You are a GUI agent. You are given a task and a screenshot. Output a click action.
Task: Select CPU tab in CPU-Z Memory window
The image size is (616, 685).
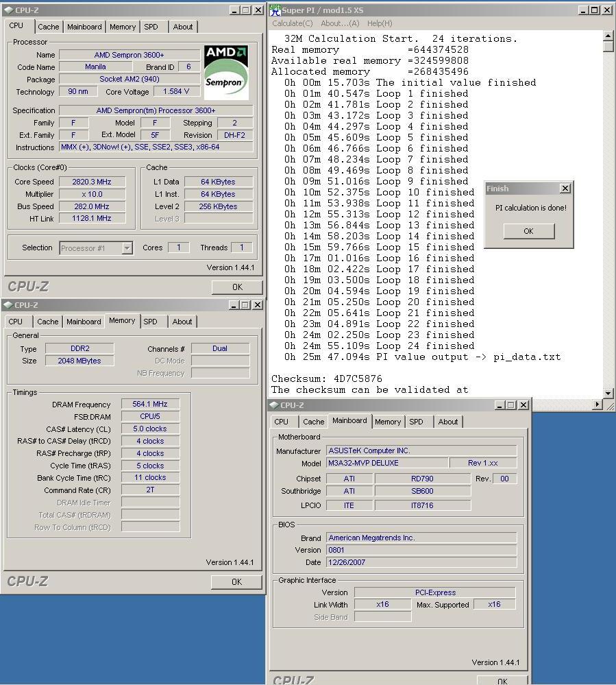coord(16,322)
